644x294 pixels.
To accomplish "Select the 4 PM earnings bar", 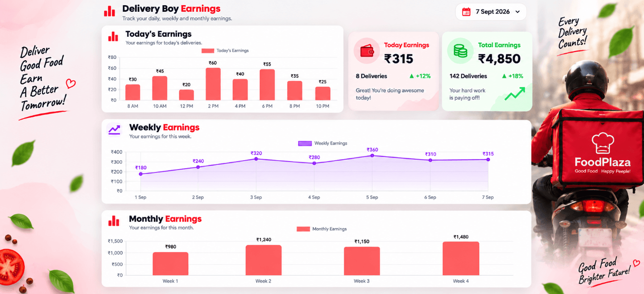I will [x=240, y=90].
